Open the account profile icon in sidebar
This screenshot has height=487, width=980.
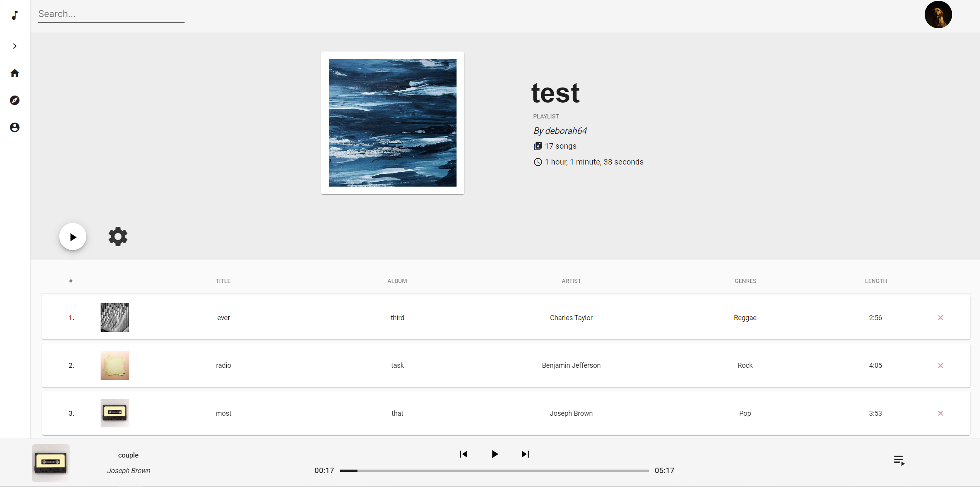tap(15, 127)
